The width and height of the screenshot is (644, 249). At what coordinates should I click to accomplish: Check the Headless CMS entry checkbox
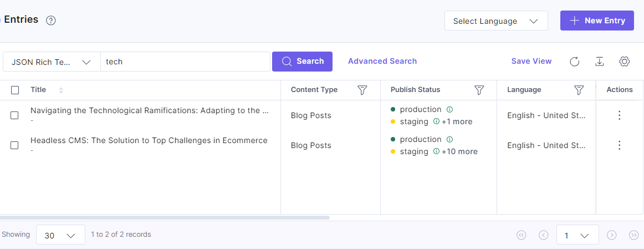[x=14, y=145]
